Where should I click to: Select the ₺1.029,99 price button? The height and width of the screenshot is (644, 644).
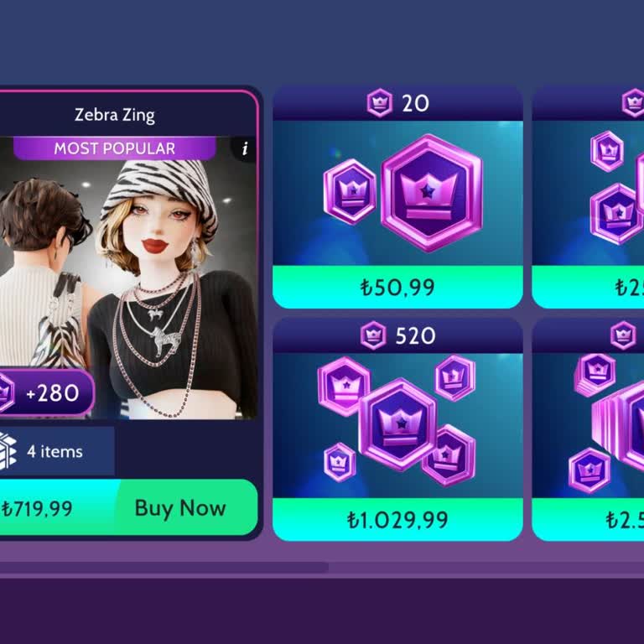point(397,520)
